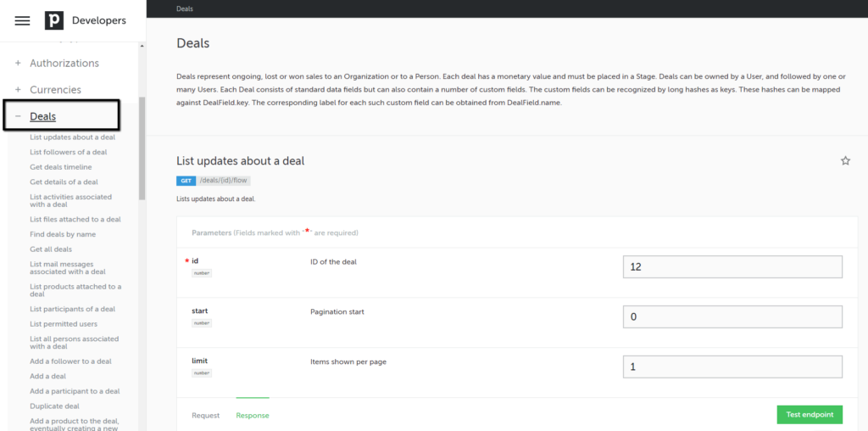The height and width of the screenshot is (431, 868).
Task: Open the hamburger menu icon
Action: [22, 21]
